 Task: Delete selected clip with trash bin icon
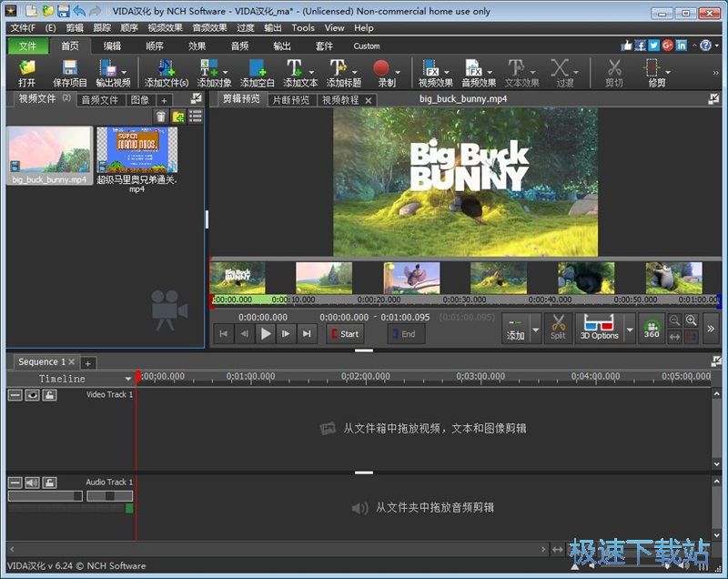[x=161, y=116]
